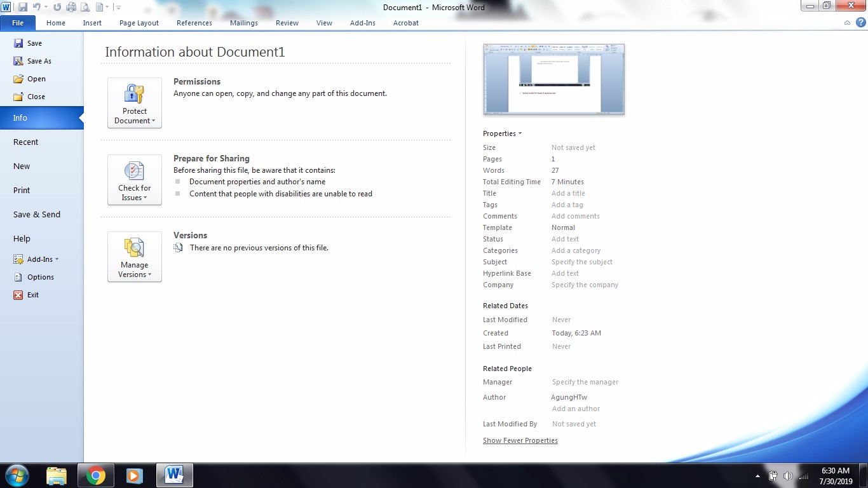Viewport: 868px width, 488px height.
Task: Open the Mailings tab
Action: pyautogui.click(x=244, y=23)
